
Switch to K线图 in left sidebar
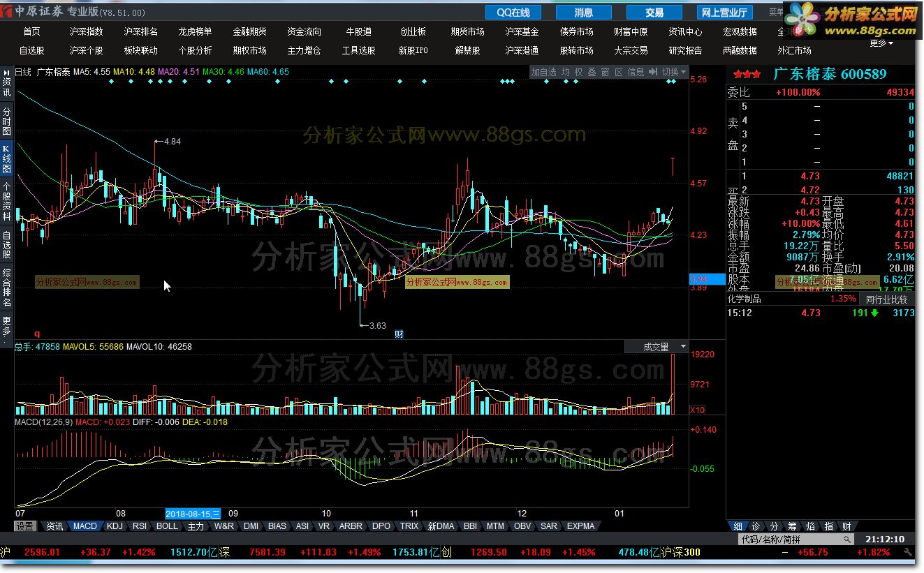(6, 159)
